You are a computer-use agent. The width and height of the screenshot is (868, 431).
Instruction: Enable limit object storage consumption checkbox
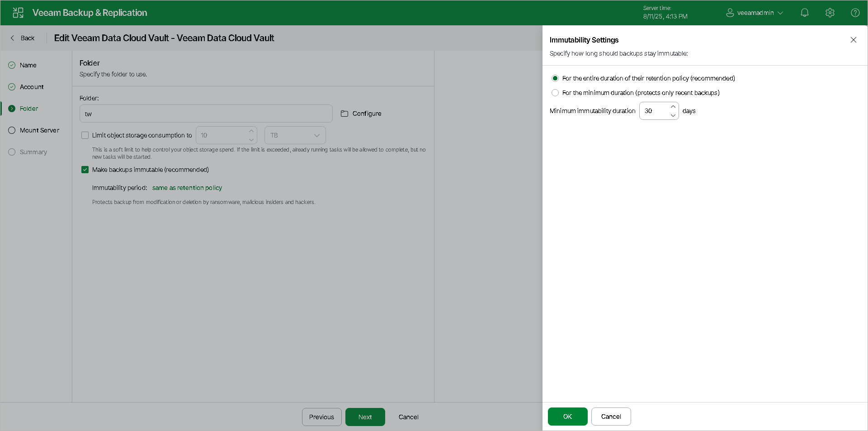pos(85,135)
